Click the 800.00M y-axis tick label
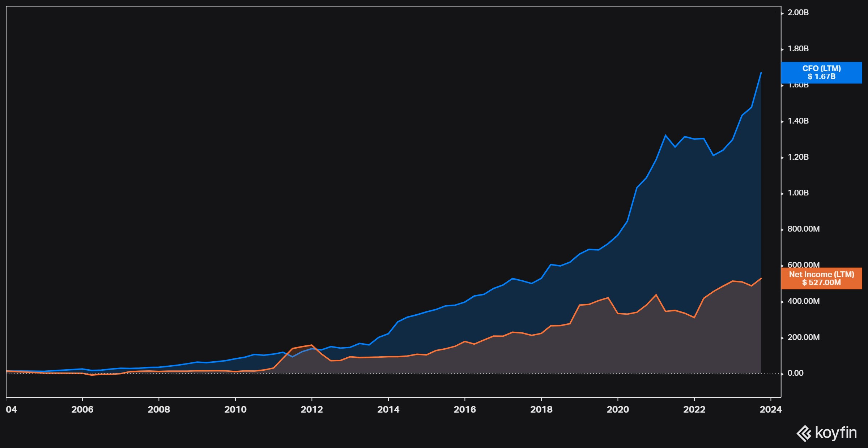 tap(803, 229)
